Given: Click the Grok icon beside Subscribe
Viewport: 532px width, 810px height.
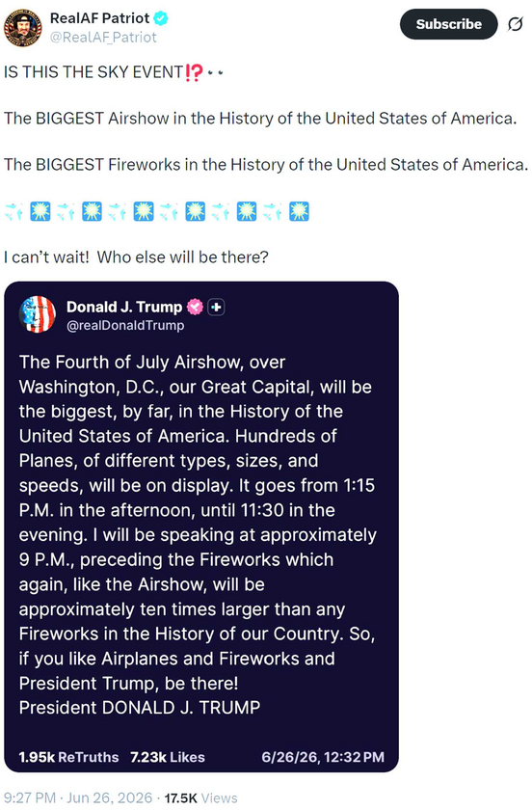Looking at the screenshot, I should tap(515, 24).
